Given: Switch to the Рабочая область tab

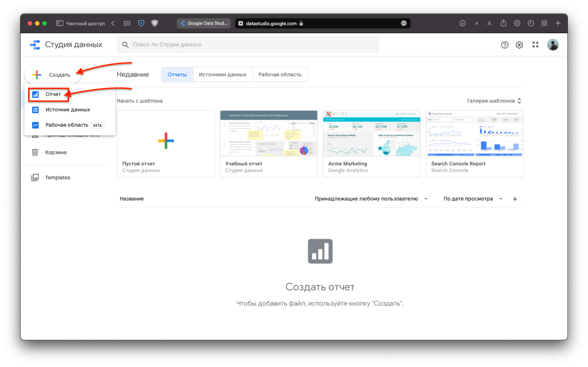Looking at the screenshot, I should coord(280,74).
